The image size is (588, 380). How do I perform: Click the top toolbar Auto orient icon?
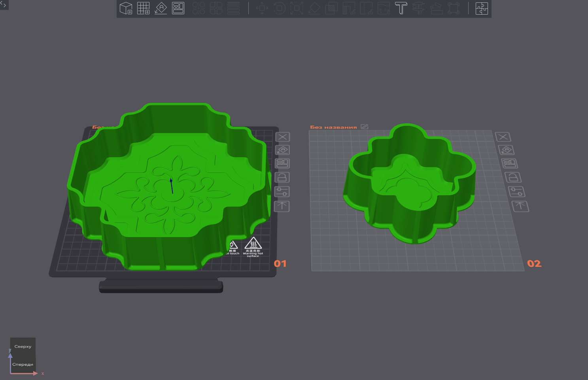[x=161, y=8]
